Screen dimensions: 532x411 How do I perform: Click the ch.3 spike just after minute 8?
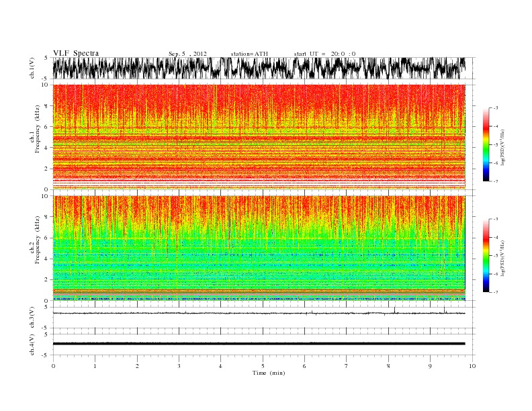tap(394, 310)
